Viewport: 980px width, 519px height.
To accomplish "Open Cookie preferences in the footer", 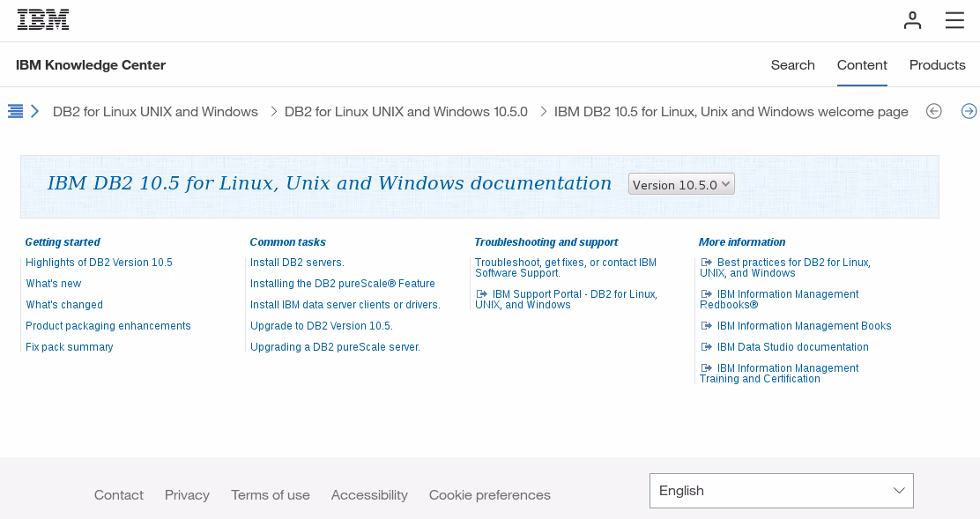I will [x=489, y=494].
